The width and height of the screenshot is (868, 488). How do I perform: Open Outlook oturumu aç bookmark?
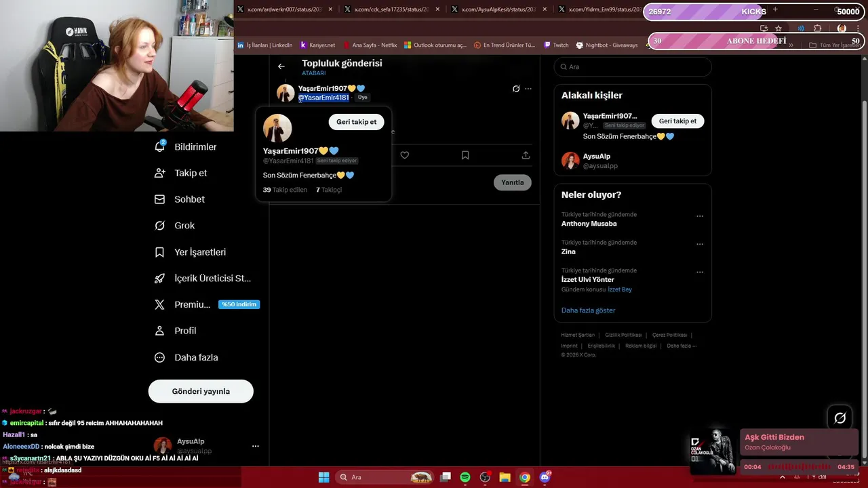[x=435, y=45]
